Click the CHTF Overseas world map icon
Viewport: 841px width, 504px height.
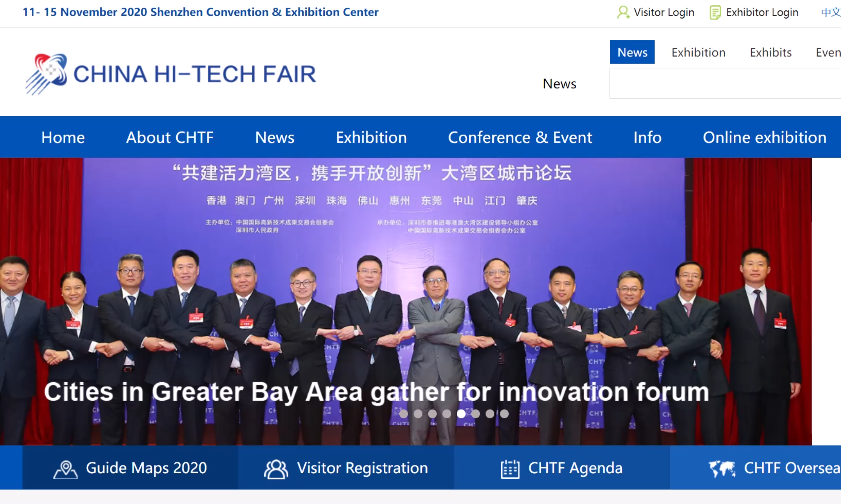pyautogui.click(x=722, y=469)
